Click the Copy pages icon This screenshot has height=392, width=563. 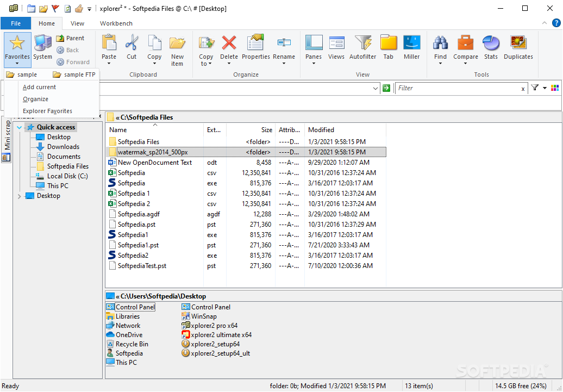pyautogui.click(x=154, y=43)
